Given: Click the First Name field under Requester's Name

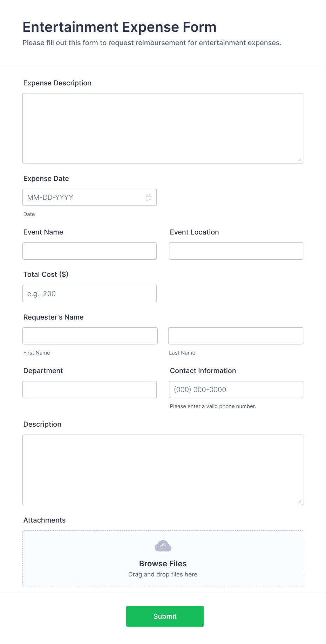Looking at the screenshot, I should pyautogui.click(x=90, y=336).
